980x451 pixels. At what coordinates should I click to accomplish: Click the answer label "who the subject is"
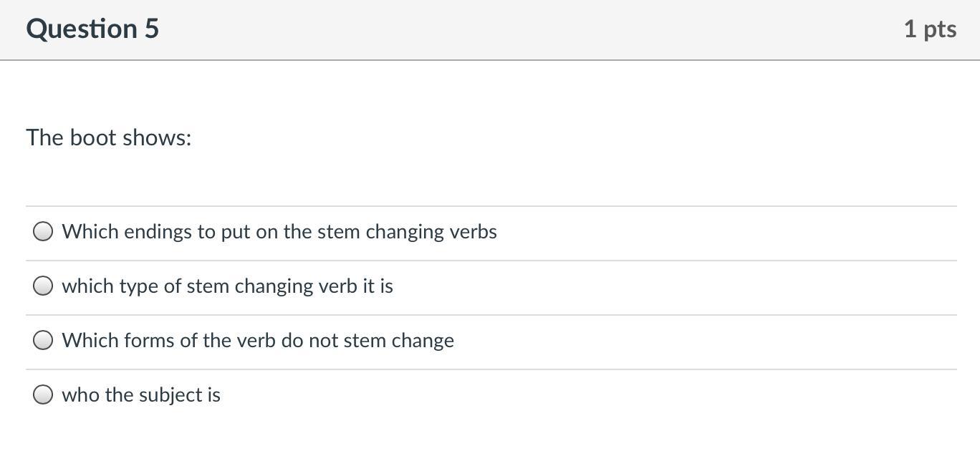point(141,395)
